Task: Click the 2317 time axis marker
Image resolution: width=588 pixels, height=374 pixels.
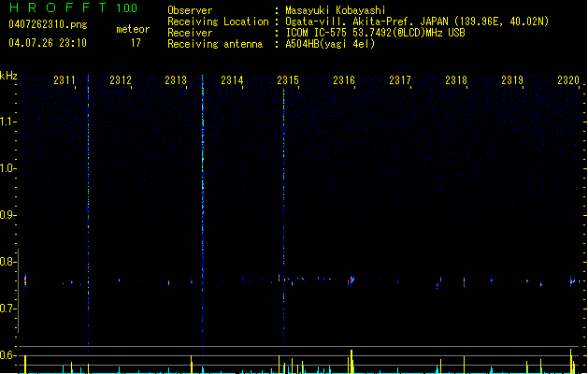Action: (400, 80)
